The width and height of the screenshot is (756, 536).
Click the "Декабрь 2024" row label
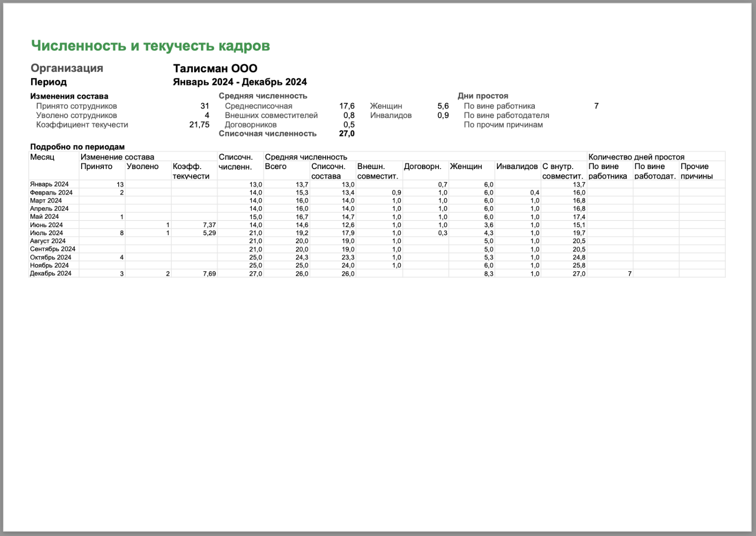[x=51, y=273]
